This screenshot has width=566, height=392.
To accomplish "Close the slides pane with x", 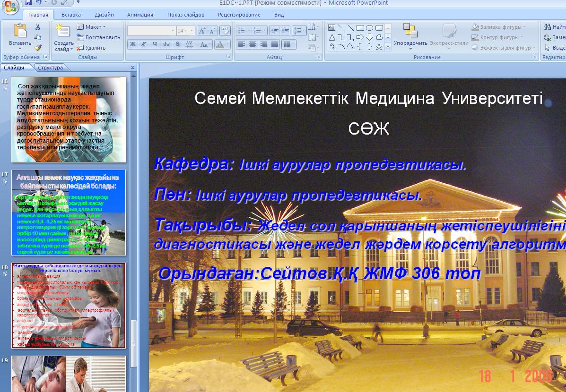I will click(132, 68).
